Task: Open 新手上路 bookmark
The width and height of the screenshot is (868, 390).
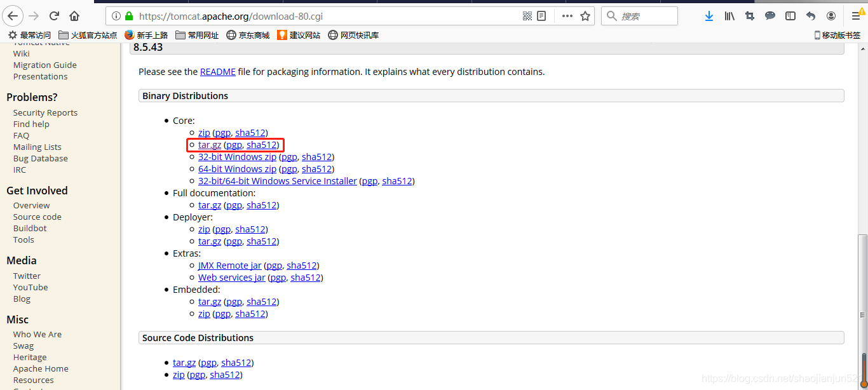Action: [x=146, y=35]
